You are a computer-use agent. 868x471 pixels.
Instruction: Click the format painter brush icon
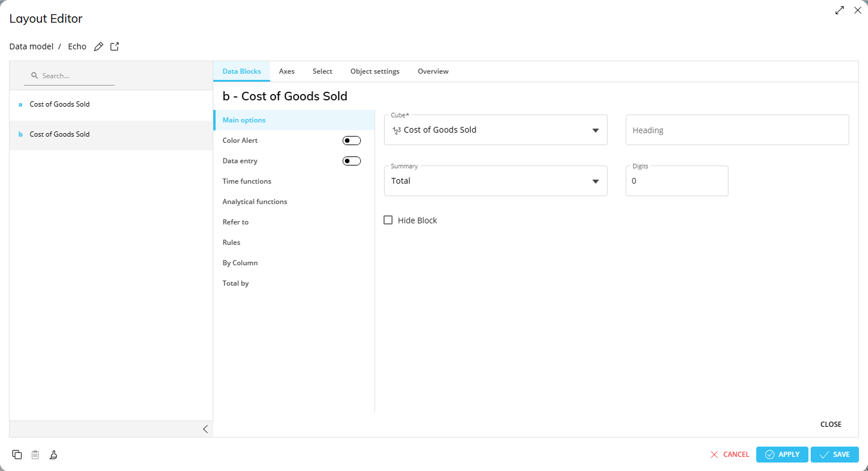click(53, 455)
